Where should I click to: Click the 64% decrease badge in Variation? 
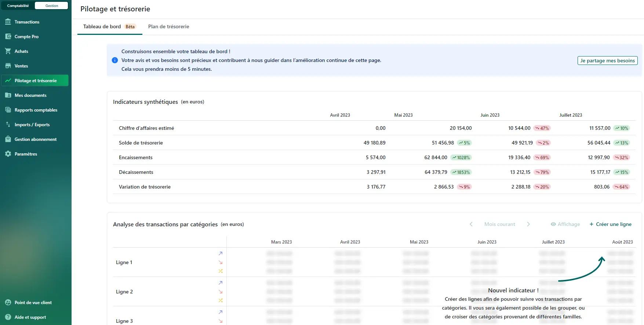621,187
